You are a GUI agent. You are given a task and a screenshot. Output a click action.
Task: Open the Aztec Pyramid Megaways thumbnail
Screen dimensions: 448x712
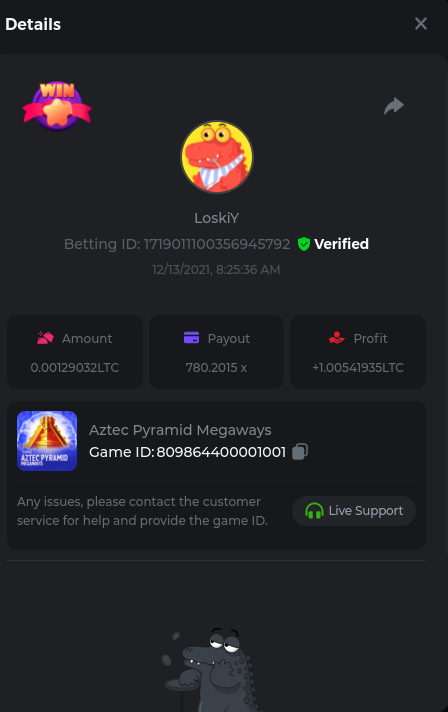click(47, 441)
